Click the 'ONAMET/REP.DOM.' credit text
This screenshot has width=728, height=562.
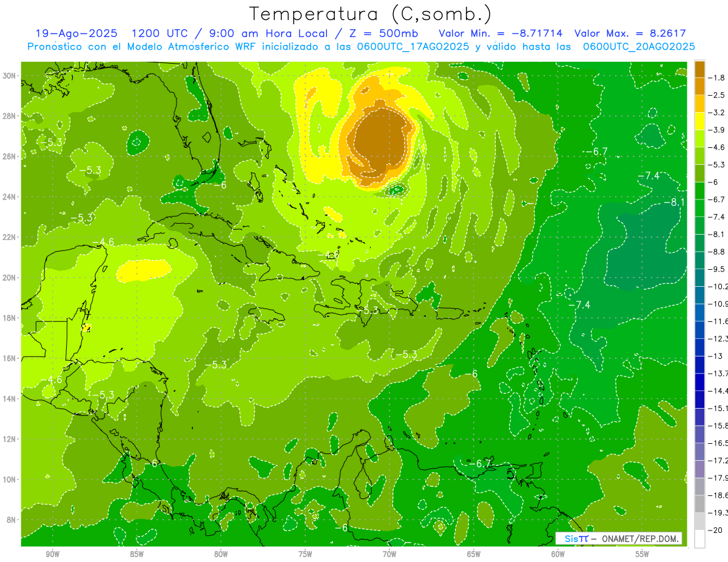pyautogui.click(x=639, y=538)
